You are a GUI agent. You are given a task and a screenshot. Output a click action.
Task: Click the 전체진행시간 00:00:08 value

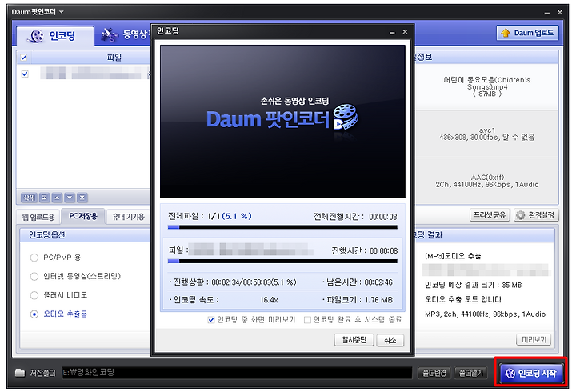(382, 217)
